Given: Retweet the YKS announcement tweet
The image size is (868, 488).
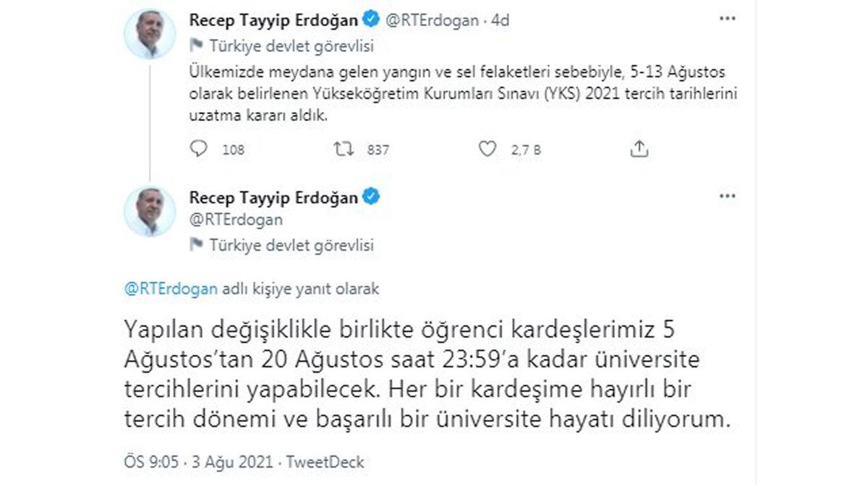Looking at the screenshot, I should click(x=340, y=149).
